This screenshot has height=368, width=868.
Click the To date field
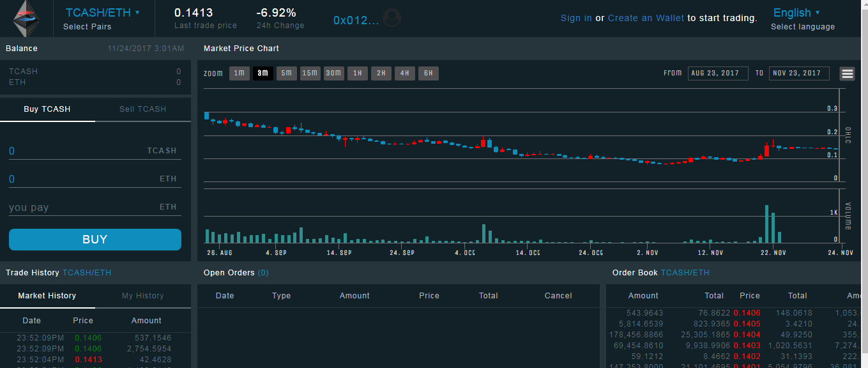point(798,73)
